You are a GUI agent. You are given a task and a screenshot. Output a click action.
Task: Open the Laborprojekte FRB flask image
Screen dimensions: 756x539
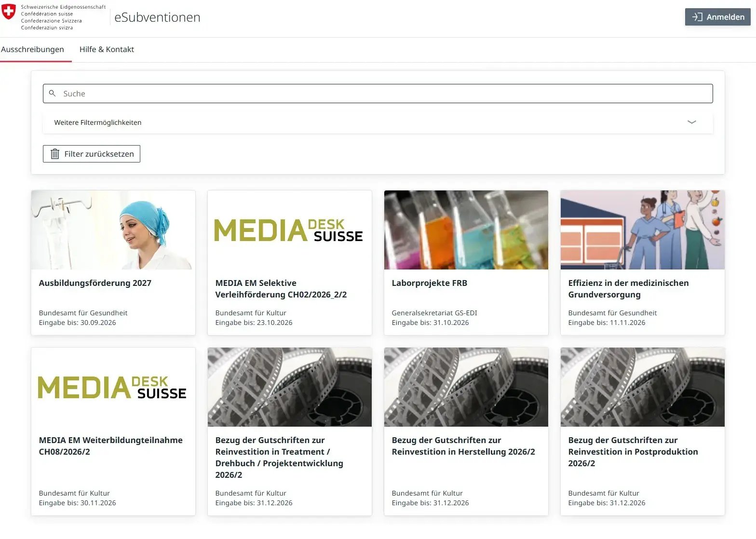(466, 230)
